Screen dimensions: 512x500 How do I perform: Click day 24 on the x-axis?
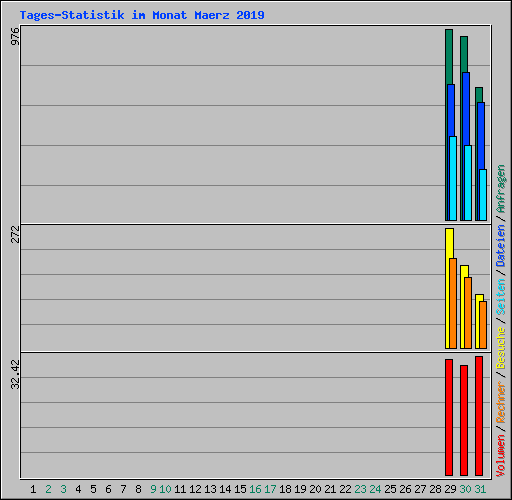click(375, 489)
